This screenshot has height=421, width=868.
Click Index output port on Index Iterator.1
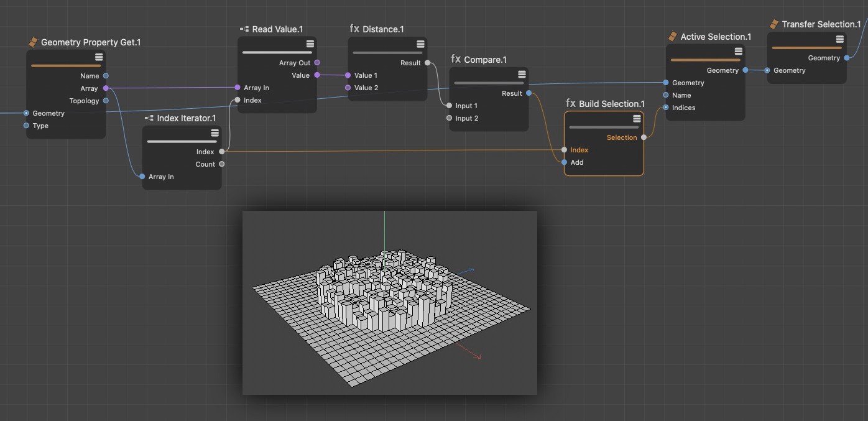pyautogui.click(x=222, y=152)
